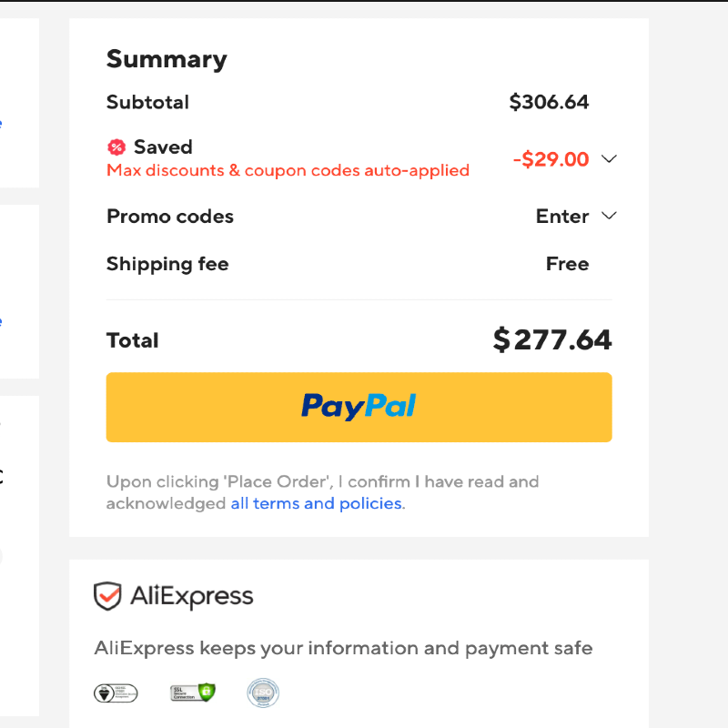Click the red percent discount icon beside Saved
The image size is (728, 728).
tap(116, 147)
